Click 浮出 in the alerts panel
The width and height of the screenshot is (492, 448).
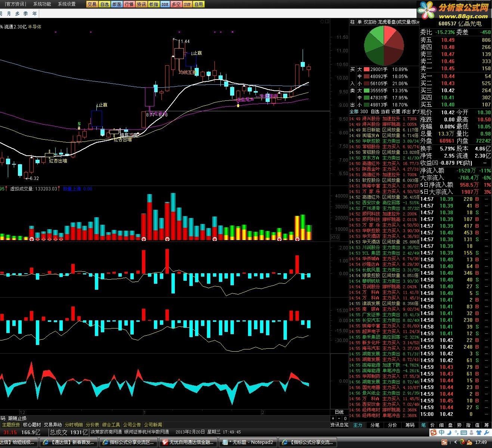click(406, 111)
